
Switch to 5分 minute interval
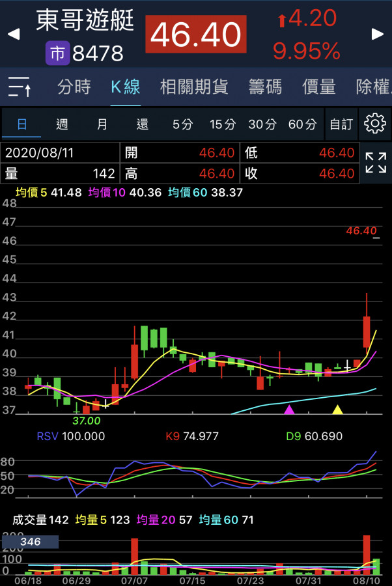coord(182,124)
